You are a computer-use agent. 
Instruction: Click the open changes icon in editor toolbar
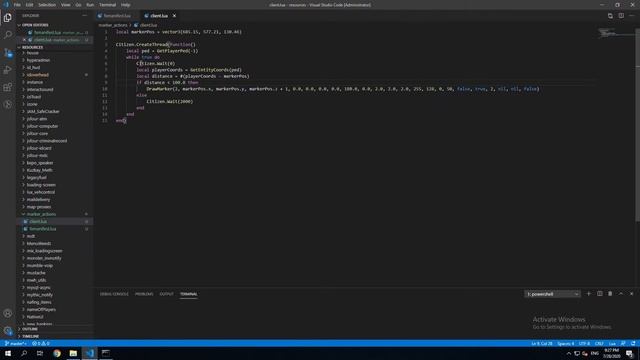pyautogui.click(x=610, y=16)
